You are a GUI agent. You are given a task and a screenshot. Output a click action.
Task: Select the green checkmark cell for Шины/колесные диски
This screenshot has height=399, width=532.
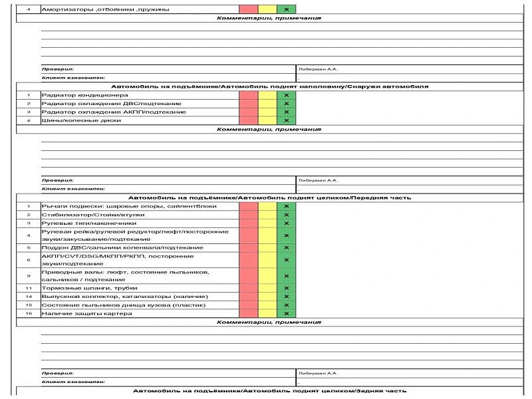[x=286, y=120]
